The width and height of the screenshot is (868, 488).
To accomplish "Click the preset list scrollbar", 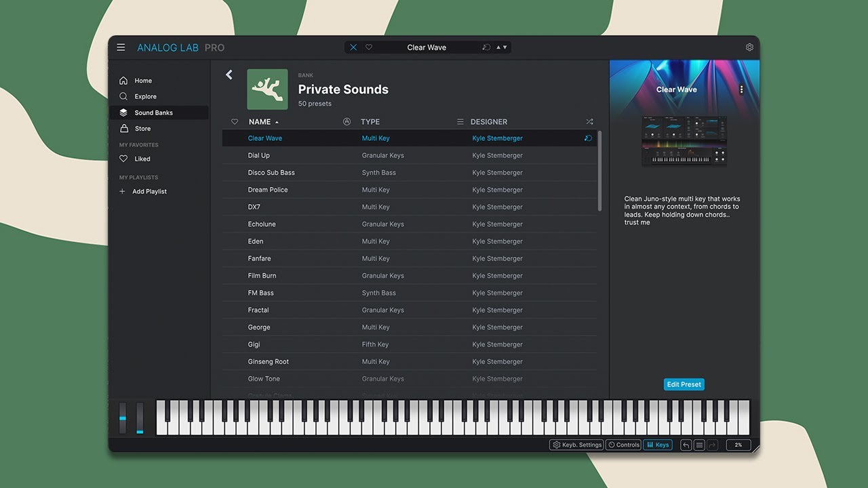I will 599,171.
